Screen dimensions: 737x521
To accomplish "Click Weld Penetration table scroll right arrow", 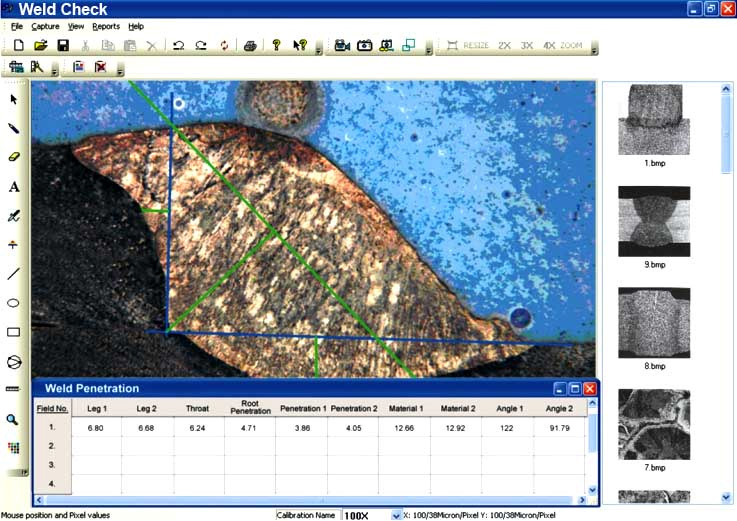I will pos(582,500).
